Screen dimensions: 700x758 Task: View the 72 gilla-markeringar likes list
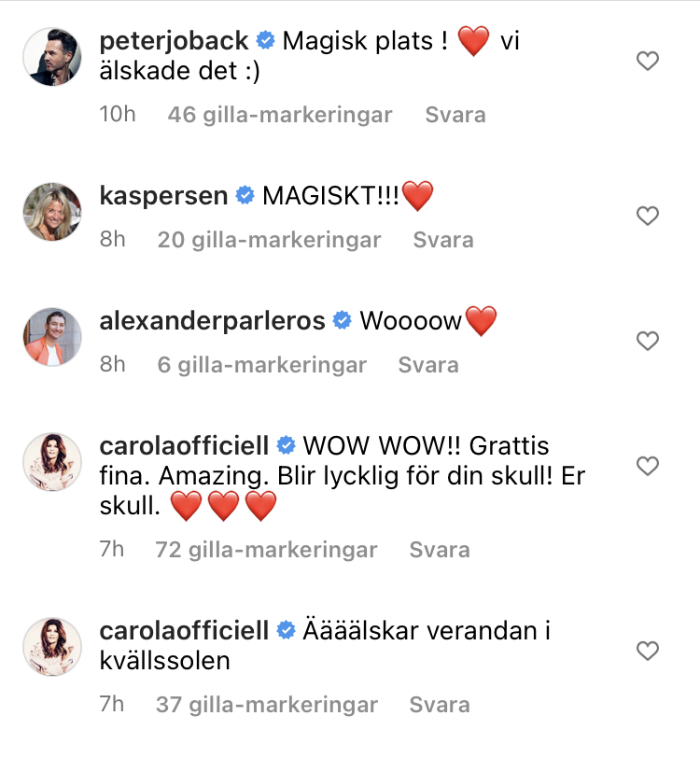[266, 550]
